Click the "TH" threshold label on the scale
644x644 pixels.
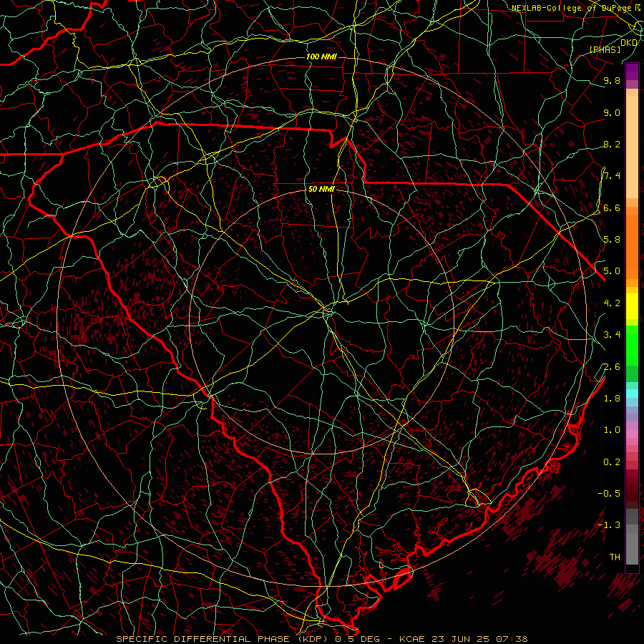click(615, 557)
